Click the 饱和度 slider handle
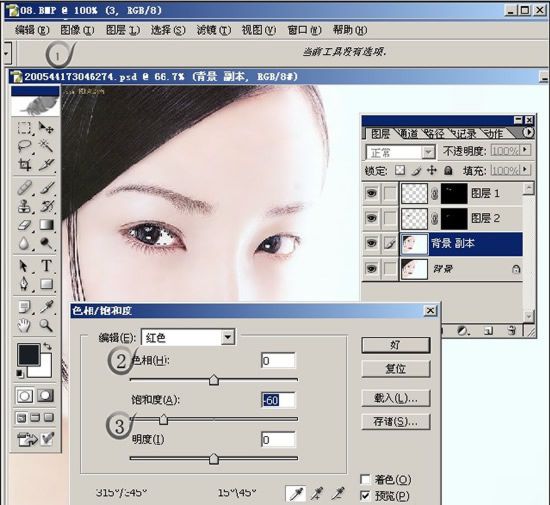Image resolution: width=550 pixels, height=505 pixels. [x=163, y=419]
